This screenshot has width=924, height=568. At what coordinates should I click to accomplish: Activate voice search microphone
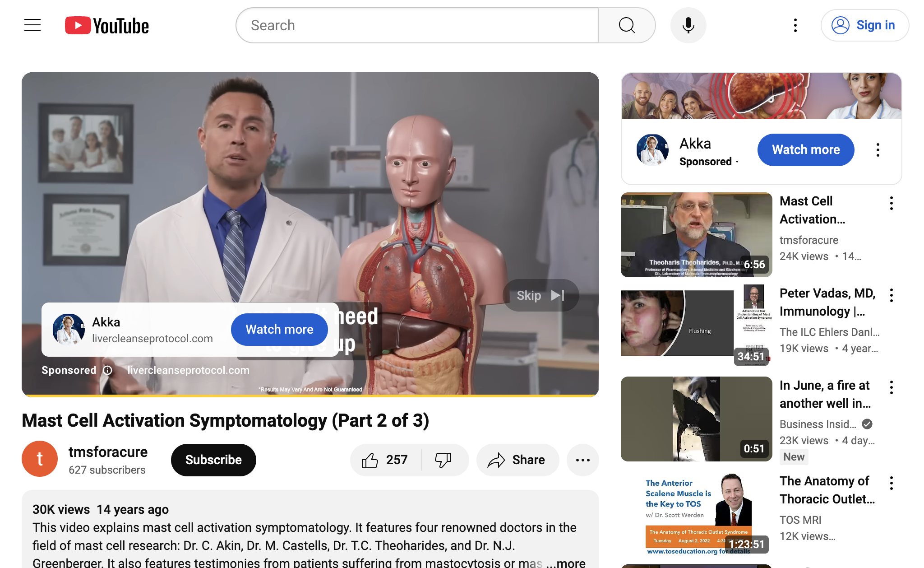click(688, 25)
